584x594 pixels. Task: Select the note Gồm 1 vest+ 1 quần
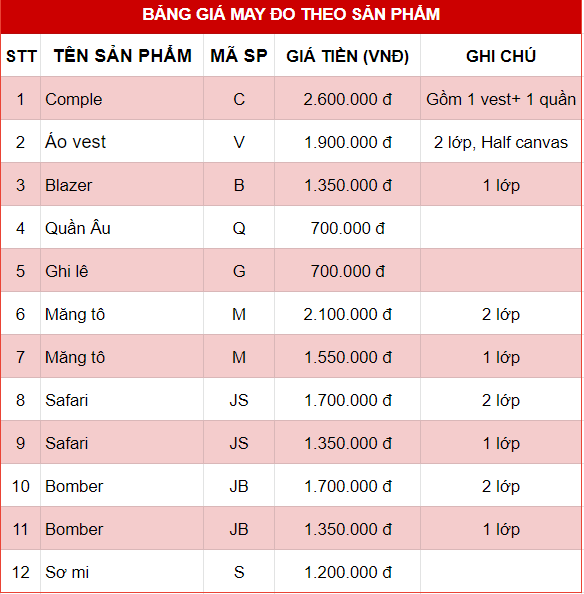coord(501,99)
